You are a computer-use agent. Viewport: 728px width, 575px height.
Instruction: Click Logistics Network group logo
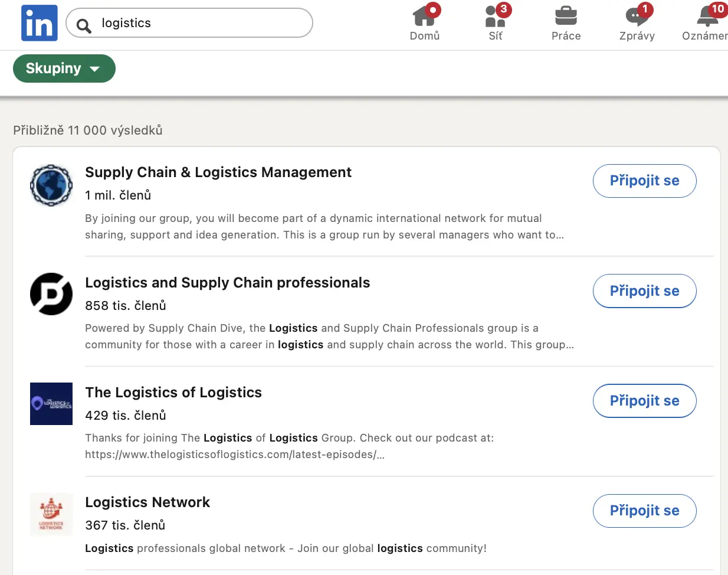[51, 514]
